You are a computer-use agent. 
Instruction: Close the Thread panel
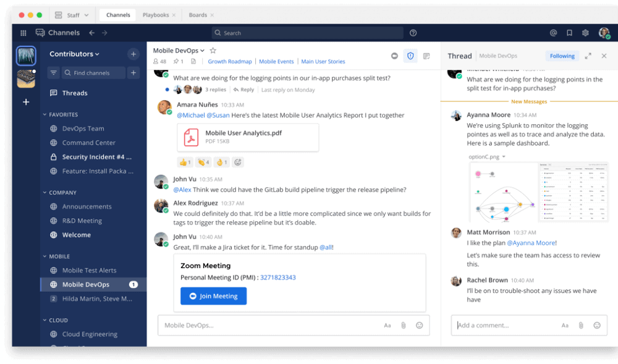pos(604,56)
